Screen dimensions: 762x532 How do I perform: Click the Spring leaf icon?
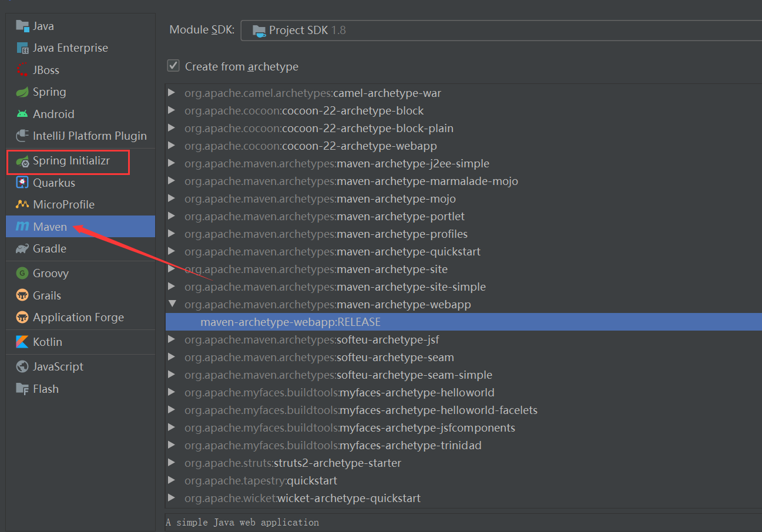[22, 92]
